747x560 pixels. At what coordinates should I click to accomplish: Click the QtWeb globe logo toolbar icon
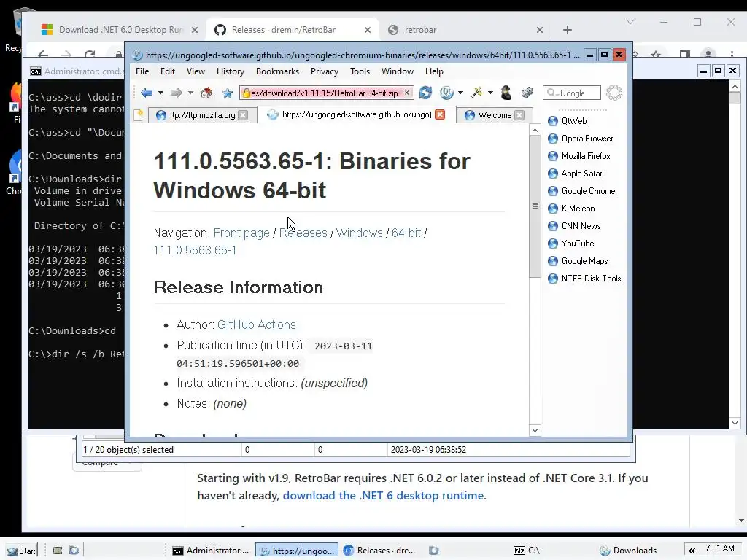pyautogui.click(x=447, y=93)
